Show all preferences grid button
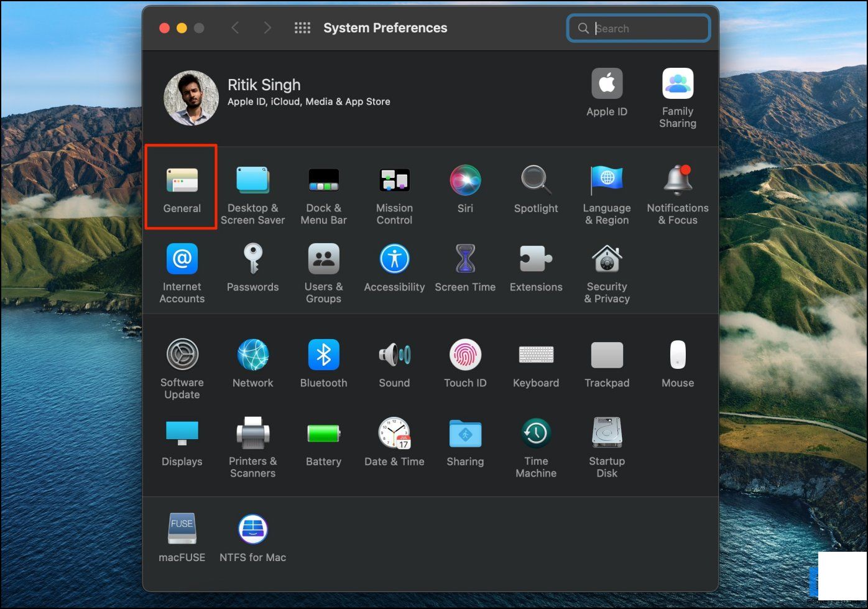868x609 pixels. [302, 28]
